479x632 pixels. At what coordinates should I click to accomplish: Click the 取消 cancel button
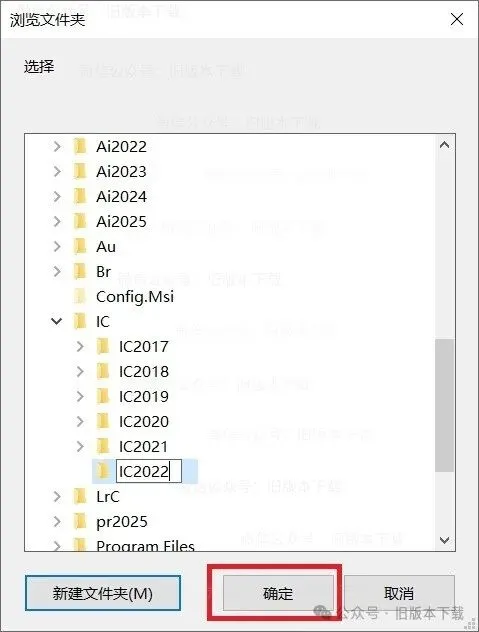[399, 593]
